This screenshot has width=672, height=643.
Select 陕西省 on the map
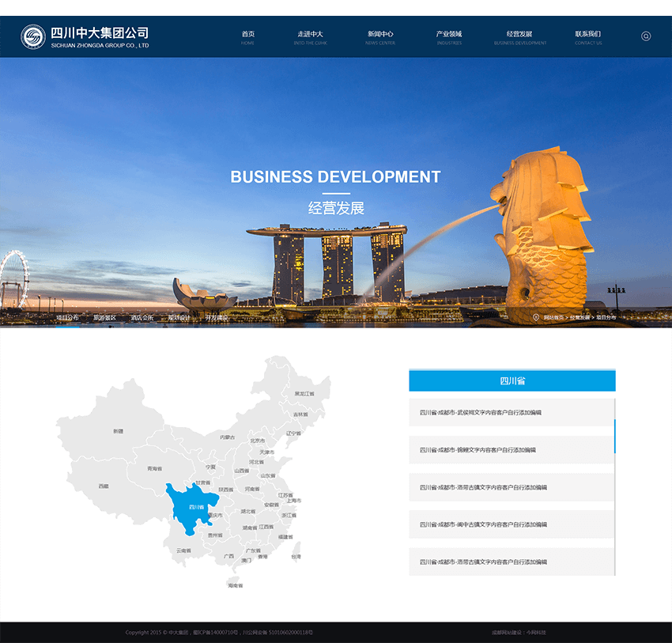point(226,490)
